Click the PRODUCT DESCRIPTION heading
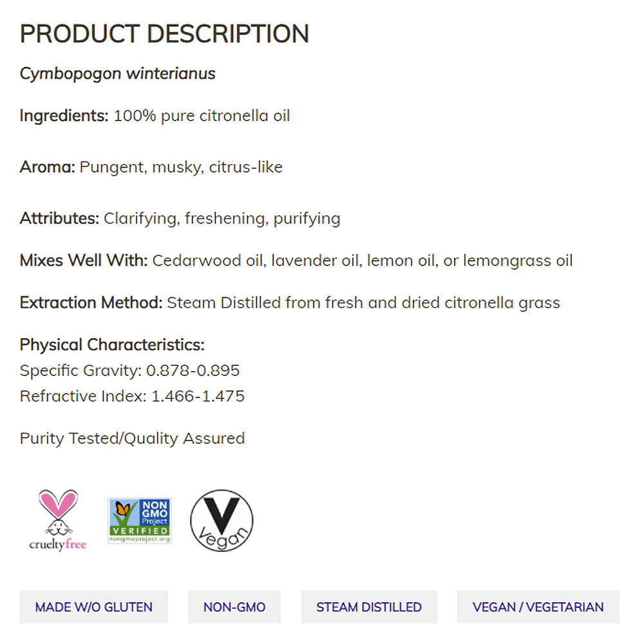 (x=164, y=33)
